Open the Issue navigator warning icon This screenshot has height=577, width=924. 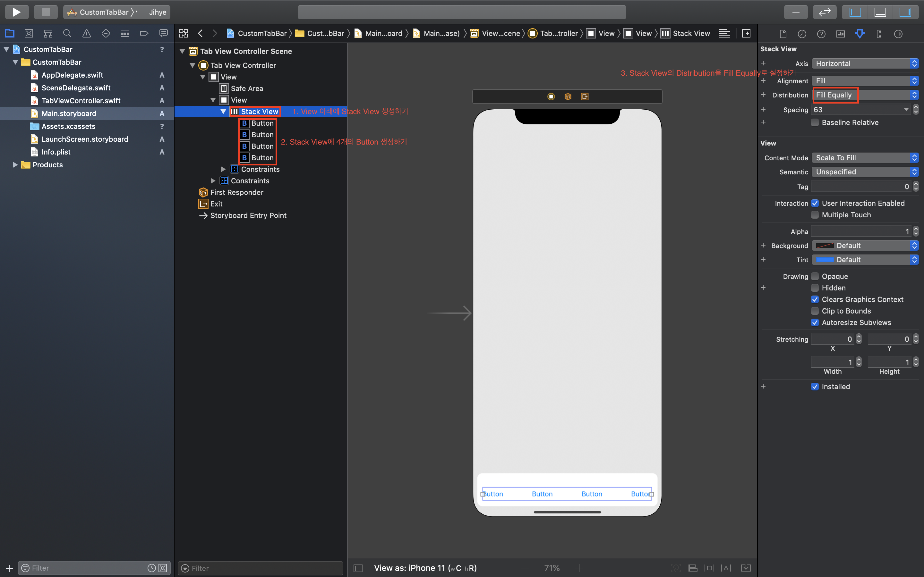[x=86, y=34]
